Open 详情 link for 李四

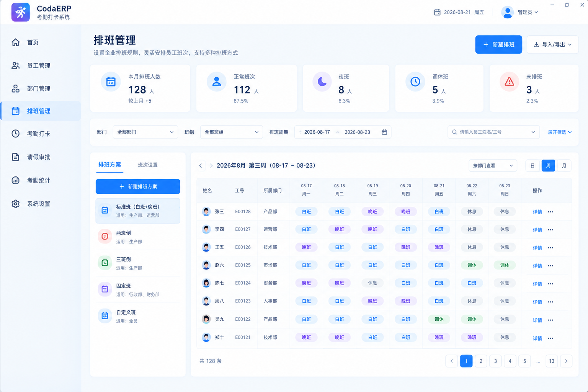click(537, 230)
